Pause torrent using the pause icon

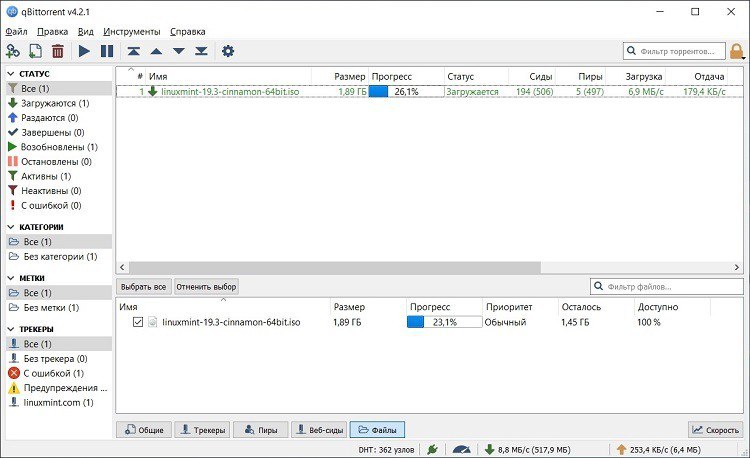pyautogui.click(x=107, y=51)
